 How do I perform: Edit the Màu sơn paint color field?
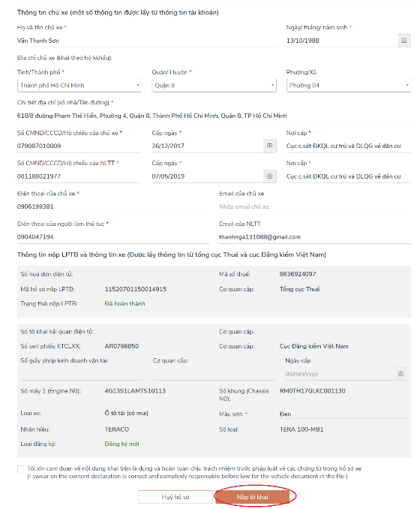tap(343, 414)
